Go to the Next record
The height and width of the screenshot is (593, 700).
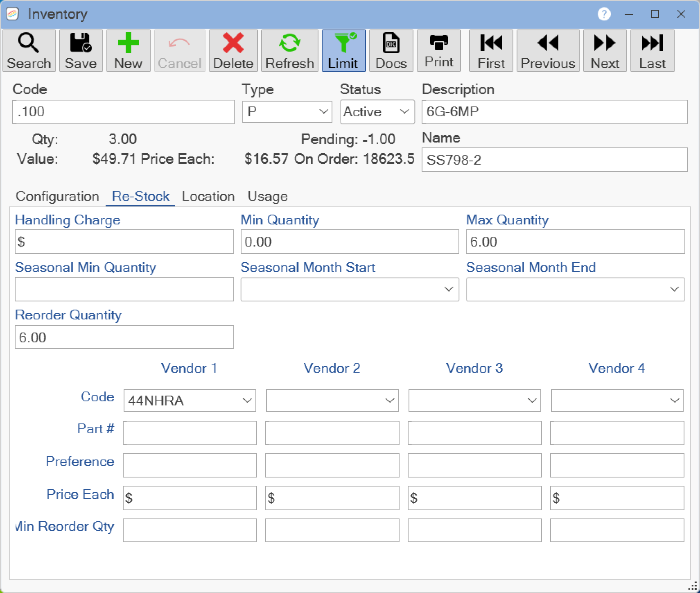click(605, 51)
